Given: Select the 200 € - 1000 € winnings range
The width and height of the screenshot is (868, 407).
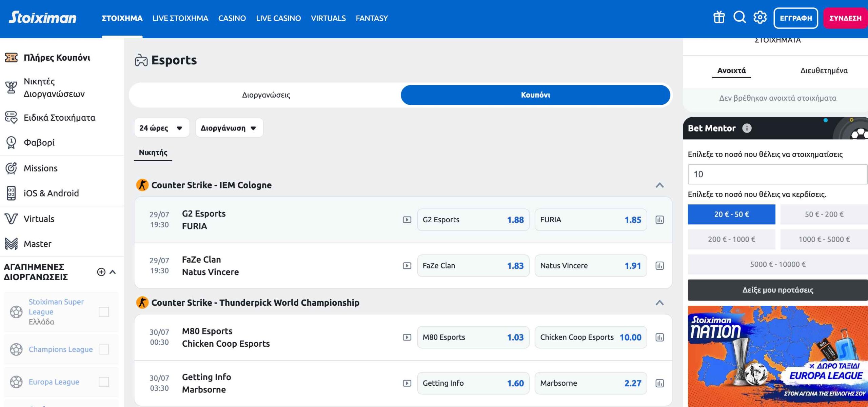Looking at the screenshot, I should pos(731,239).
